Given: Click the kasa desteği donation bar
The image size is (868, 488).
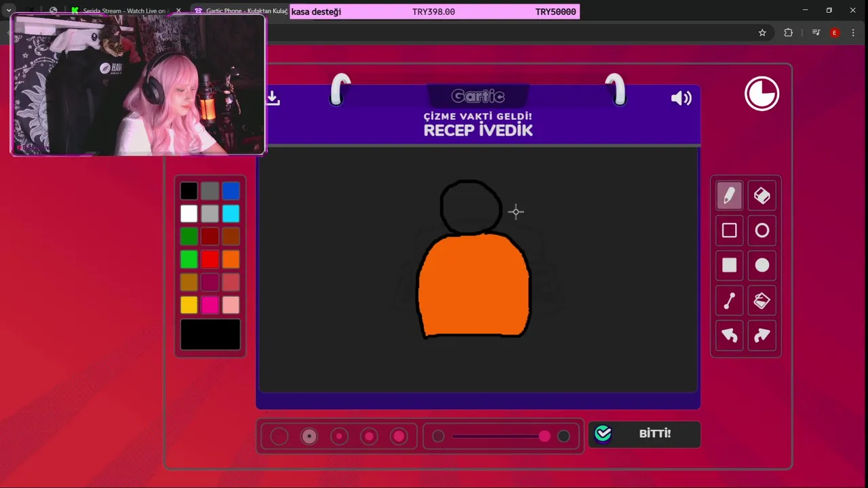Looking at the screenshot, I should (435, 12).
